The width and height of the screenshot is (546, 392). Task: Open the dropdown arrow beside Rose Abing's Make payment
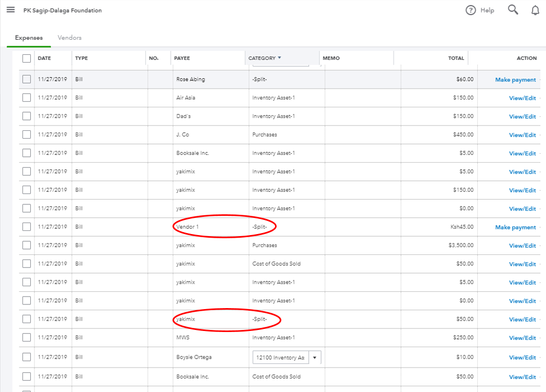pos(540,80)
